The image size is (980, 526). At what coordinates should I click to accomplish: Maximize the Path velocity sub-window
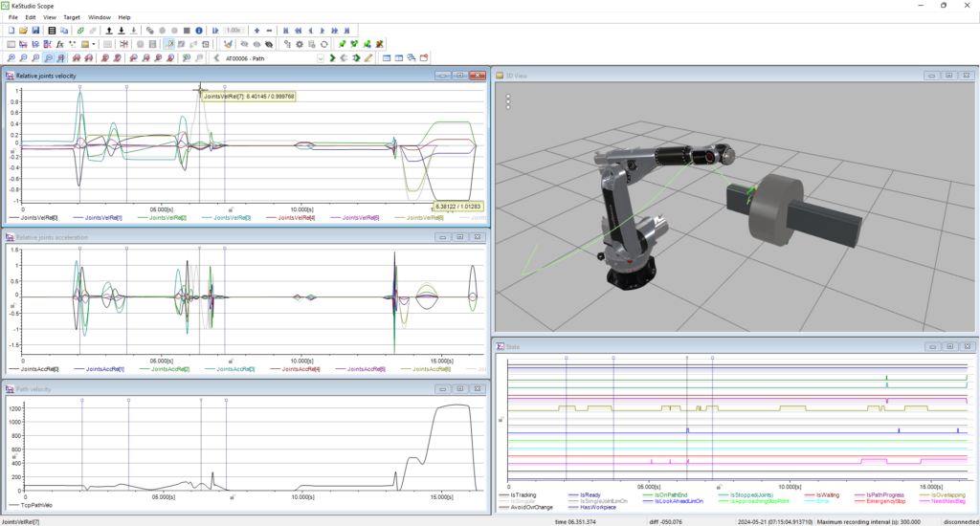(460, 389)
